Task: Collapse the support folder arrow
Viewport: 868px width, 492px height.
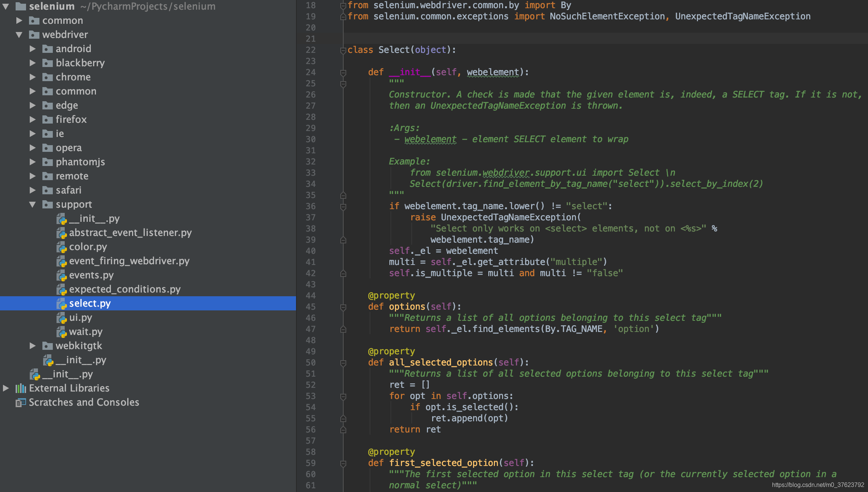Action: tap(33, 204)
